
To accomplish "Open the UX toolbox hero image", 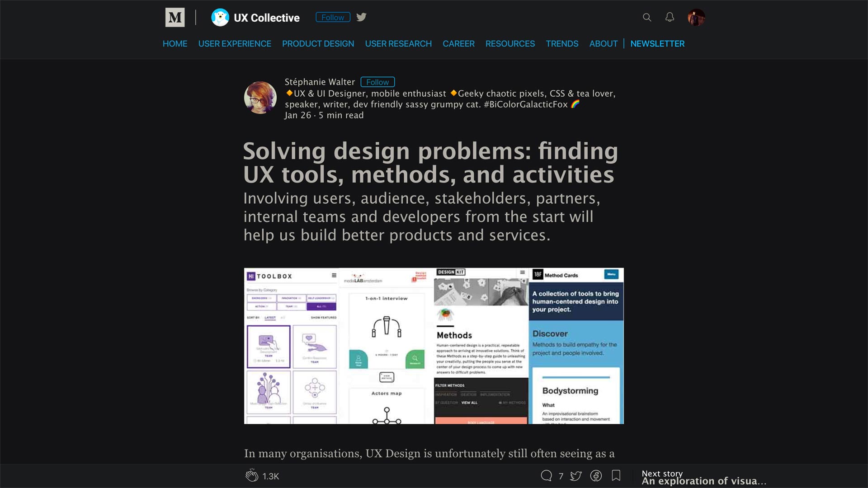I will pyautogui.click(x=434, y=346).
